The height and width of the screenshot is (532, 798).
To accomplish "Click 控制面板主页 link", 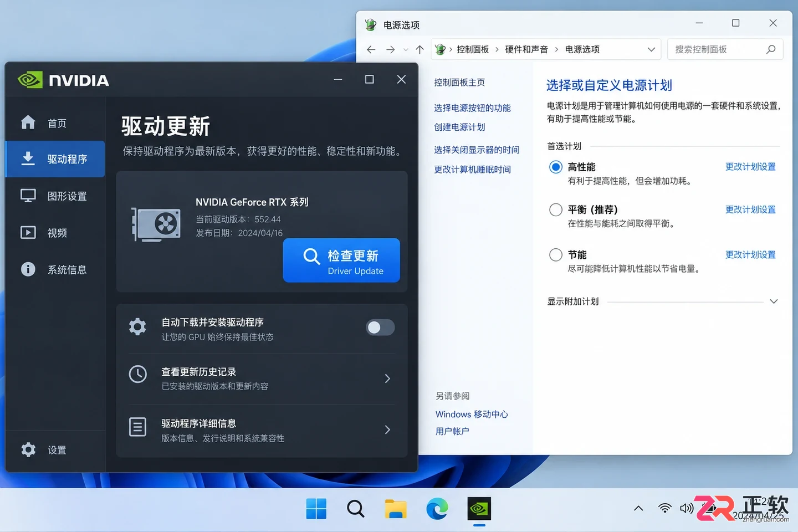I will 459,83.
